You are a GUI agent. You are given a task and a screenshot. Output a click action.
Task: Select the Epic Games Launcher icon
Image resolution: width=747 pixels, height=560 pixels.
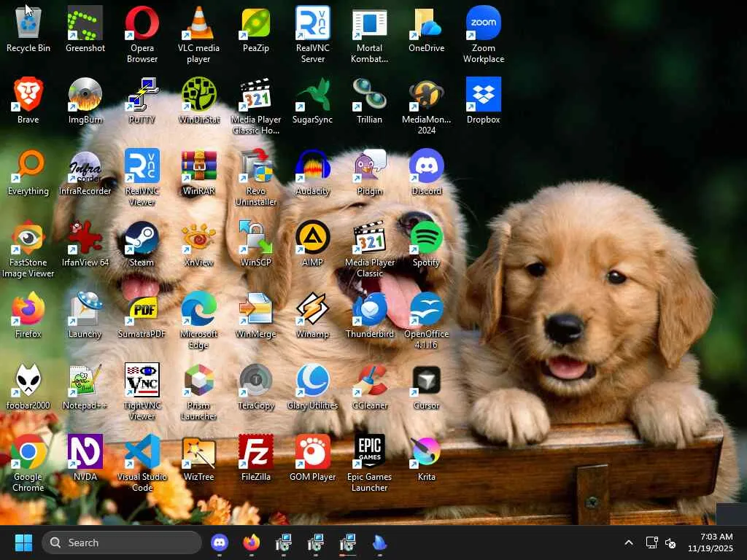pyautogui.click(x=369, y=463)
